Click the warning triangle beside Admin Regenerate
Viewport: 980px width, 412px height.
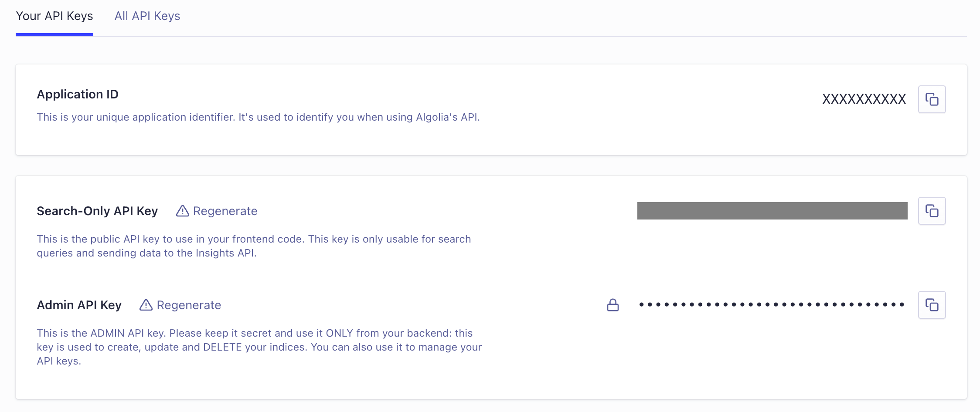coord(146,305)
